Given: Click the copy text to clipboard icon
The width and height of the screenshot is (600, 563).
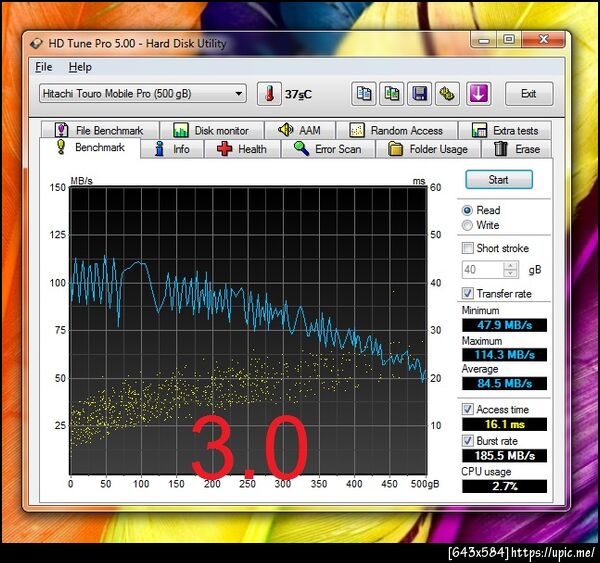Looking at the screenshot, I should pyautogui.click(x=364, y=94).
